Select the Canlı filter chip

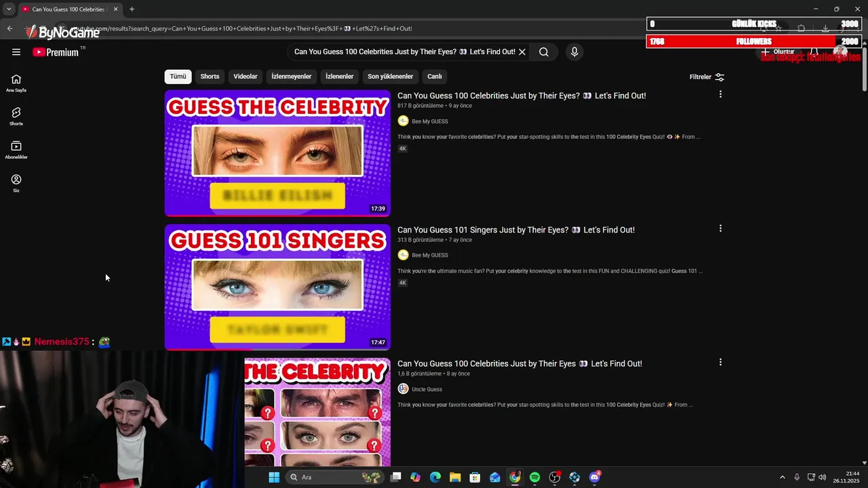tap(435, 77)
